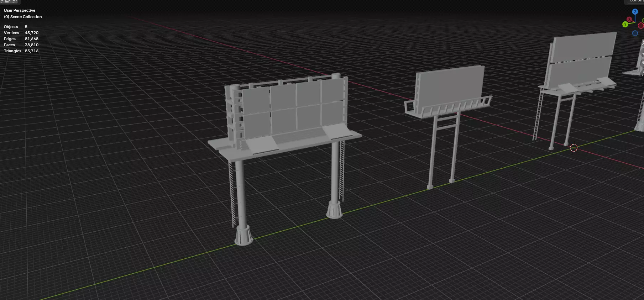Click the hollow red negative X gizmo circle
Viewport: 644px width, 300px height.
641,26
